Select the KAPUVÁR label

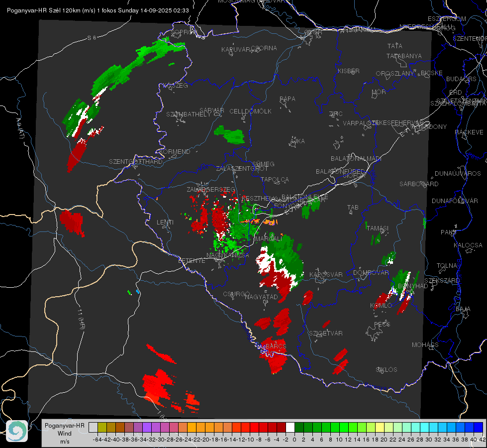pos(236,50)
